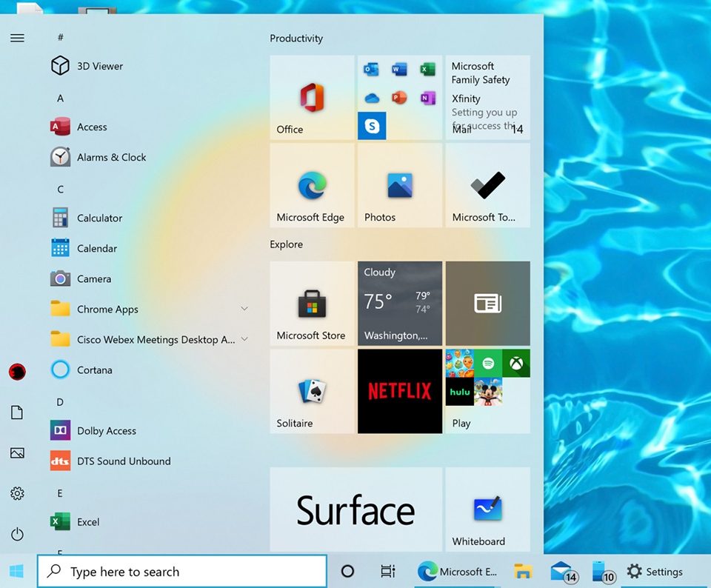Open the Power options button
This screenshot has height=588, width=711.
[x=17, y=534]
